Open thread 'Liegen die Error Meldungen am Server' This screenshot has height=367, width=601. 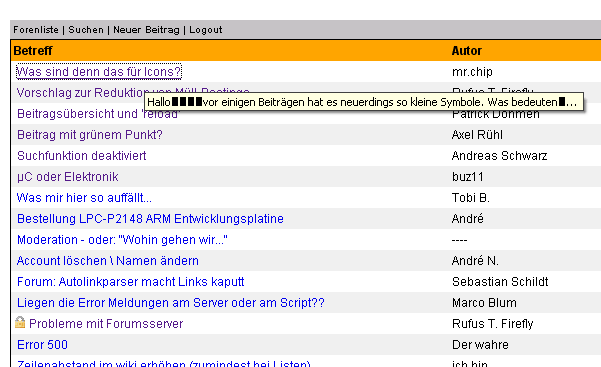(171, 303)
